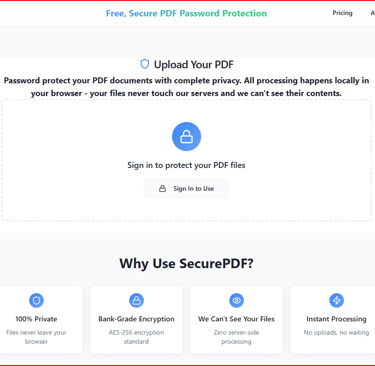Select the Instant Processing feature card

click(333, 319)
